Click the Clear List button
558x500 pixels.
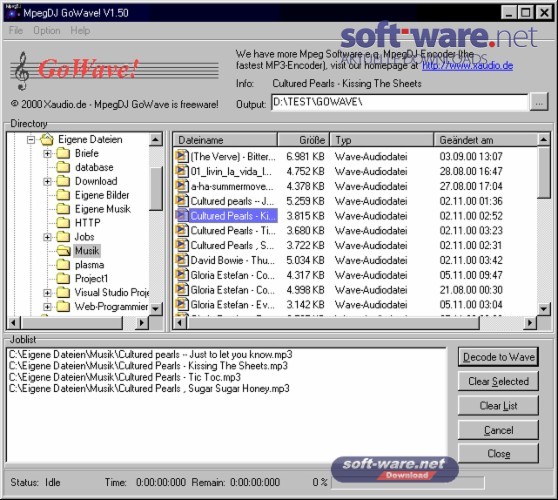tap(498, 405)
